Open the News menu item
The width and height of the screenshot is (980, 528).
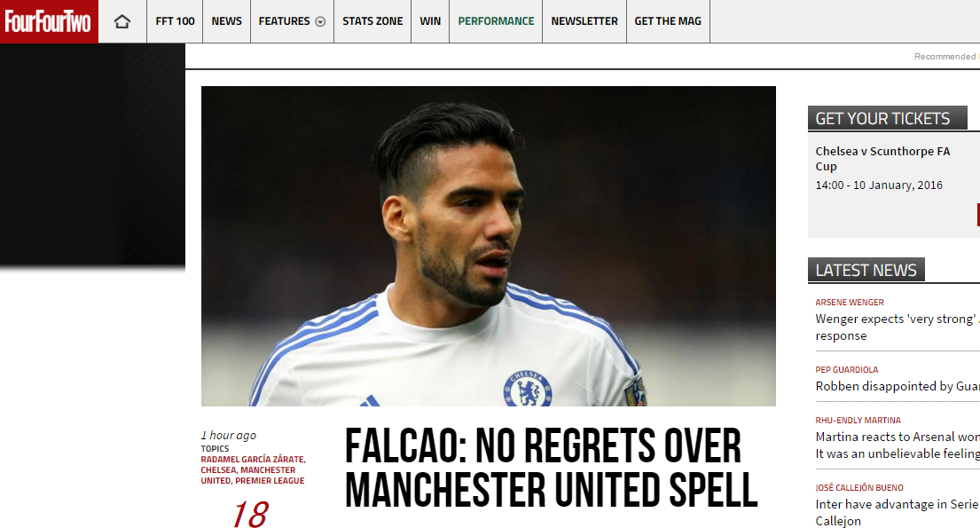coord(226,21)
